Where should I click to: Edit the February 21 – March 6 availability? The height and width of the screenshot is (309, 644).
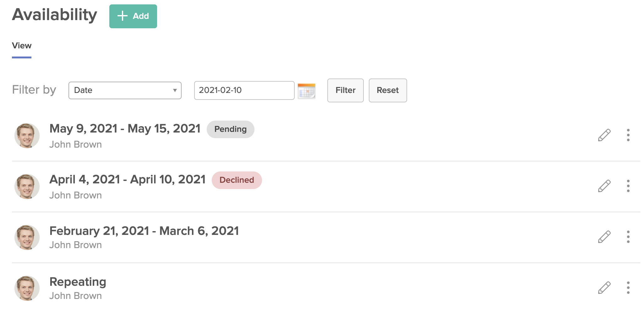tap(604, 237)
